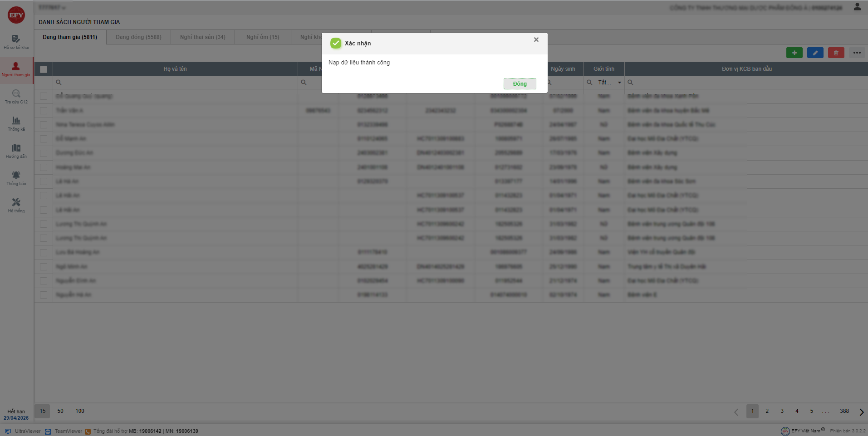Viewport: 868px width, 436px height.
Task: Open the three-dots more options menu
Action: coord(857,53)
